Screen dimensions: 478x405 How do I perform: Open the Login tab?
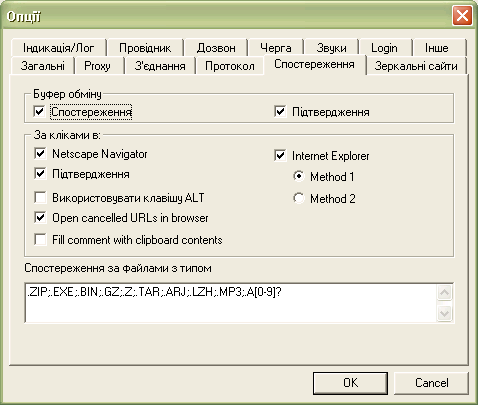pos(384,48)
